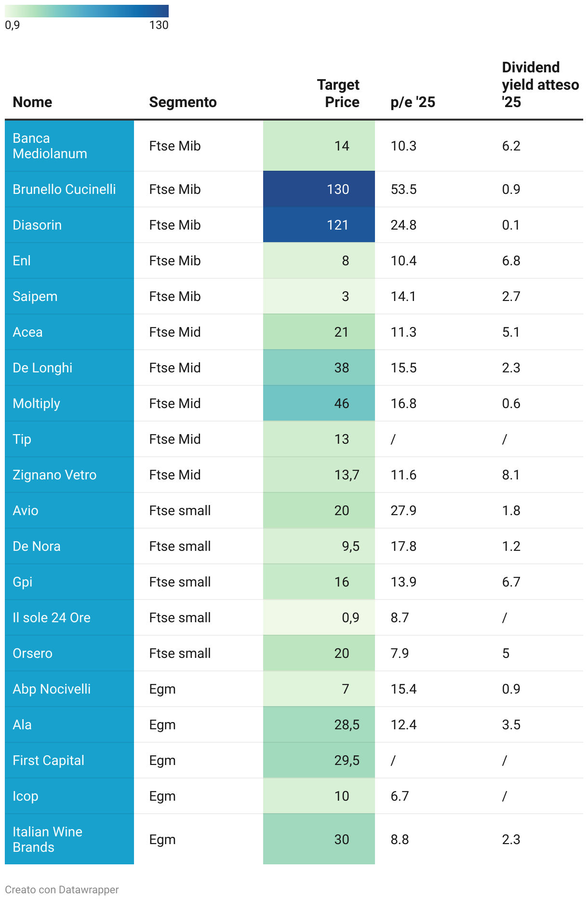588x901 pixels.
Task: Click the Segmento column header
Action: 183,102
